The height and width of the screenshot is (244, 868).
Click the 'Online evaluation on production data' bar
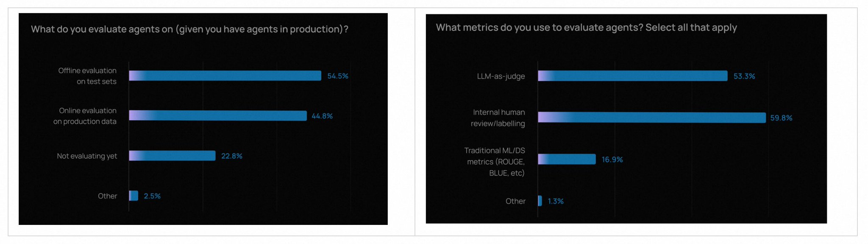218,116
